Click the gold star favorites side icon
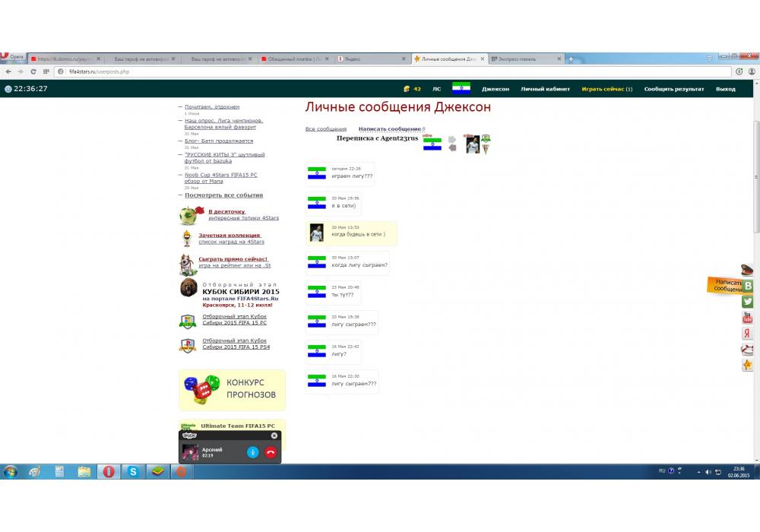Screen dimensions: 760x532 (x=748, y=366)
